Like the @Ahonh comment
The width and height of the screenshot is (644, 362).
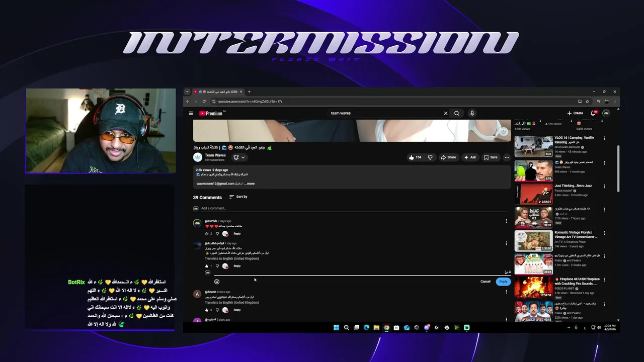[207, 310]
